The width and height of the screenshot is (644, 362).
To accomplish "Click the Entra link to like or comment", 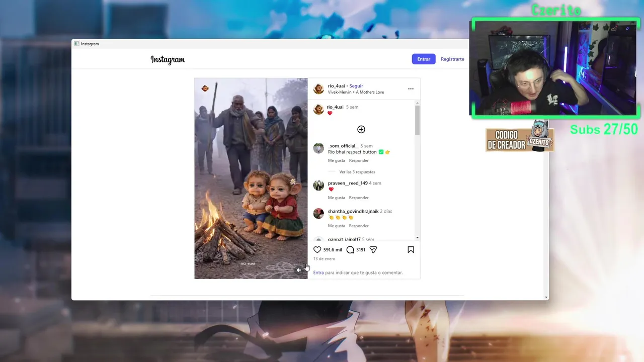I will click(318, 273).
